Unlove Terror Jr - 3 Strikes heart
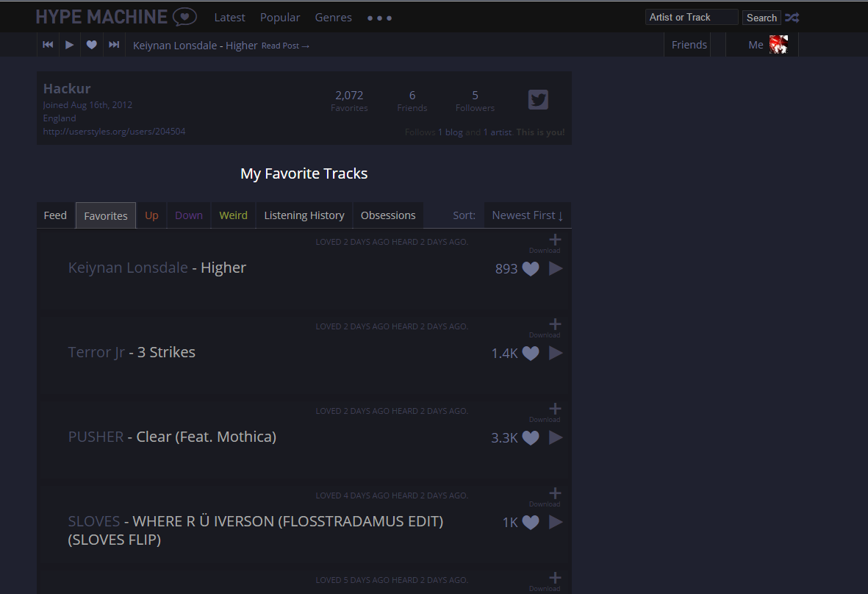This screenshot has width=868, height=594. [x=530, y=353]
